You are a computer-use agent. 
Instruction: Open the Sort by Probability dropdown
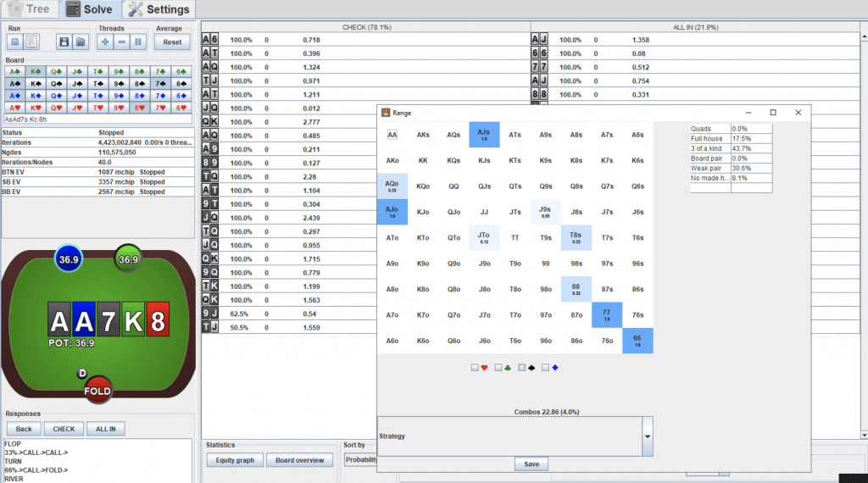pyautogui.click(x=359, y=460)
